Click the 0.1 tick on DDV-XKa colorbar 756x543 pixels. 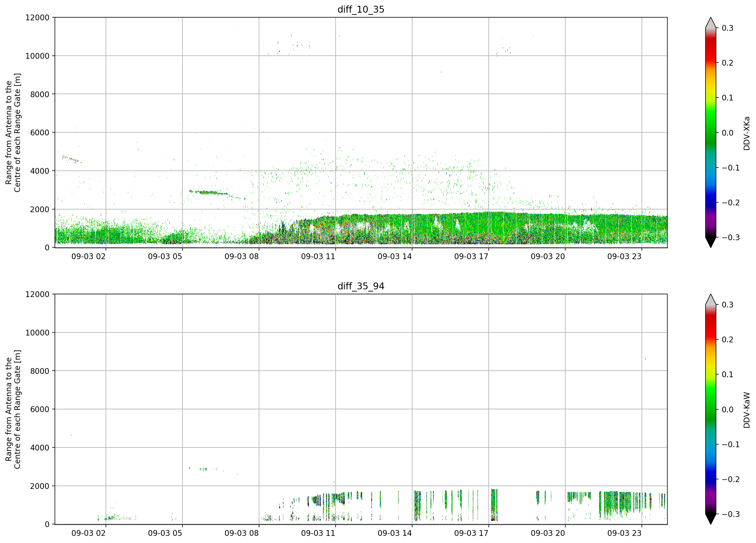click(728, 98)
